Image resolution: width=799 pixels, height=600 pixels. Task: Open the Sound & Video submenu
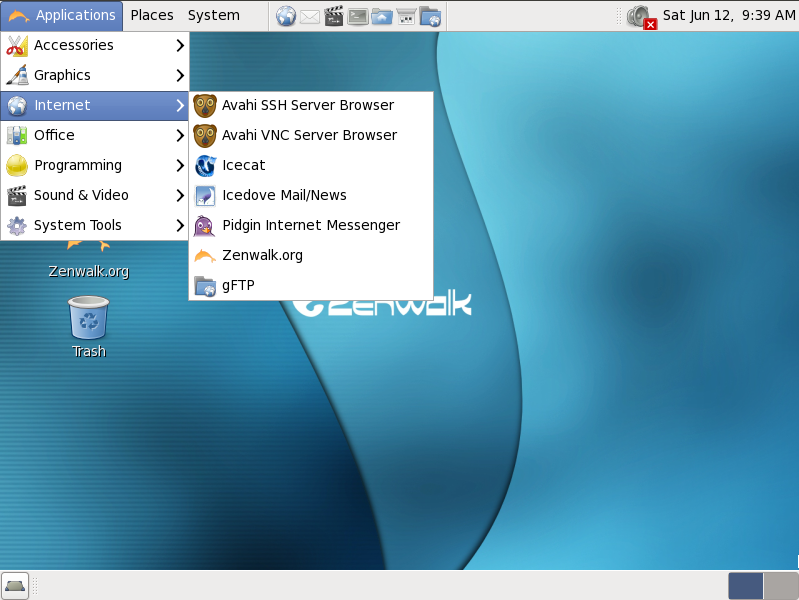tap(95, 195)
